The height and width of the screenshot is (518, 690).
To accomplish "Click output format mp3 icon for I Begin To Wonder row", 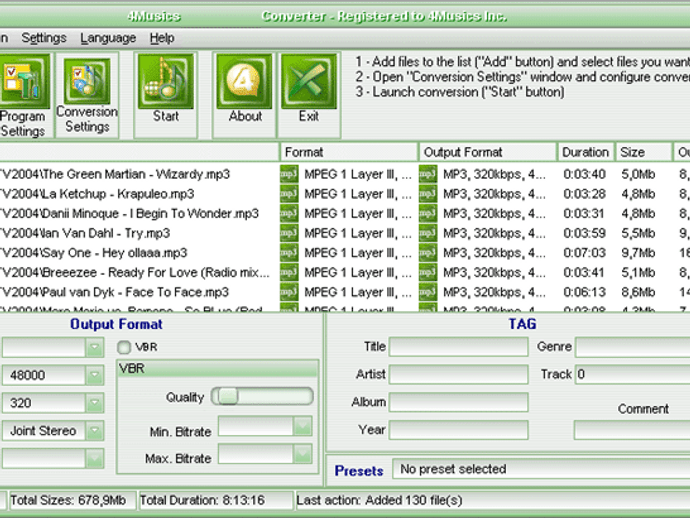I will 428,213.
